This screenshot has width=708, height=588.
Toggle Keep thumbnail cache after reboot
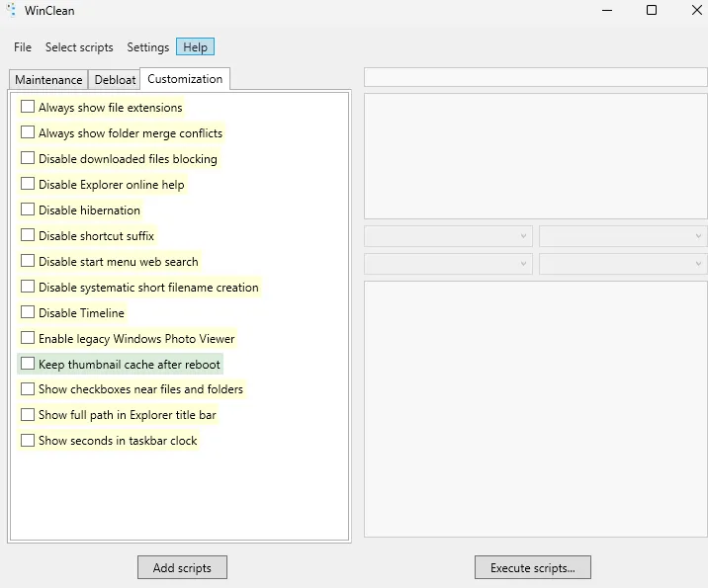28,364
